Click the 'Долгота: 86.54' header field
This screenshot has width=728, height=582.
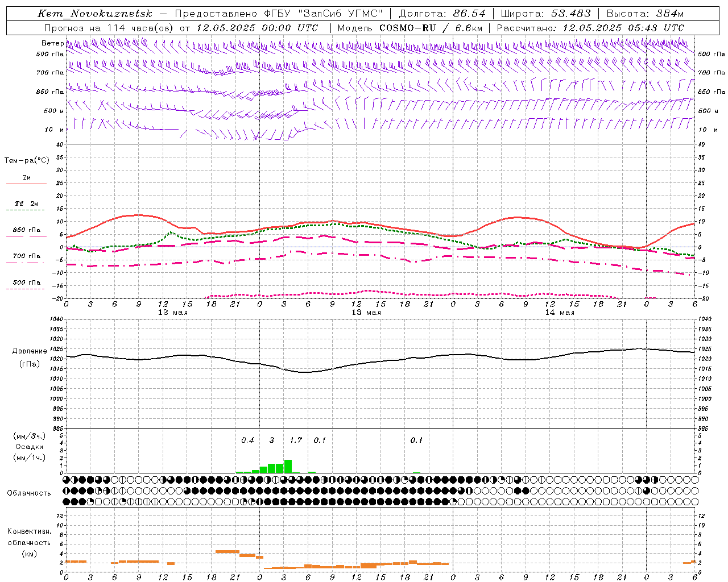point(442,14)
